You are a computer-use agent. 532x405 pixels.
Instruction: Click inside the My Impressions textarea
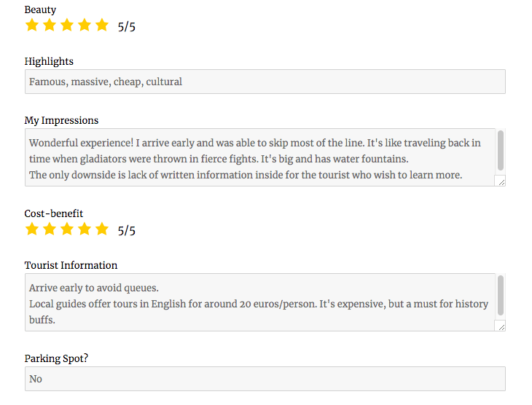click(x=259, y=157)
